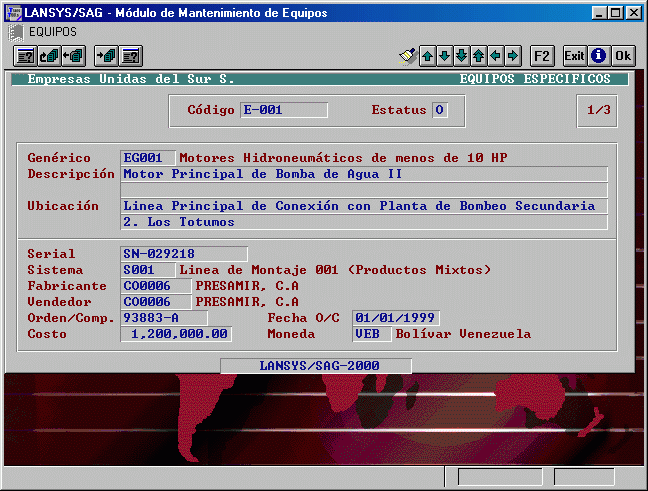
Task: Click the LANSYS/SAG title bar app icon
Action: 14,12
